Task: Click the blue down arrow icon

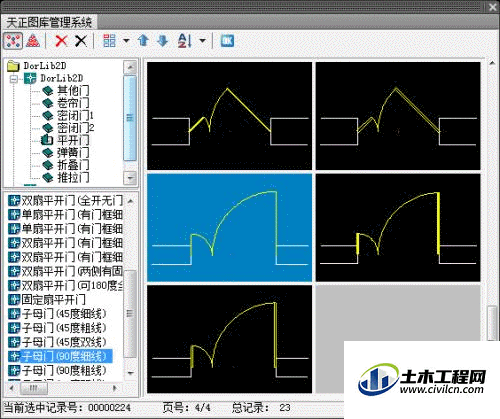Action: pyautogui.click(x=163, y=41)
